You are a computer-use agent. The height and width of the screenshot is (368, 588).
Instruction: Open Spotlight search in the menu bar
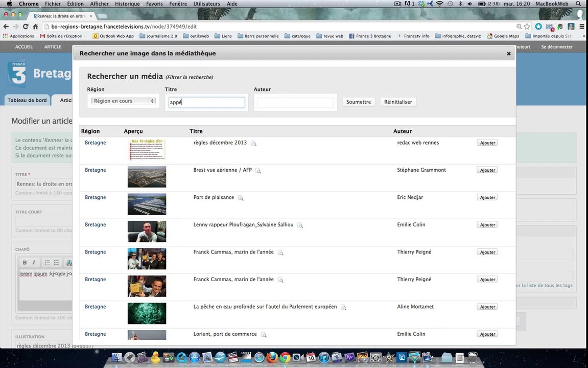(579, 4)
